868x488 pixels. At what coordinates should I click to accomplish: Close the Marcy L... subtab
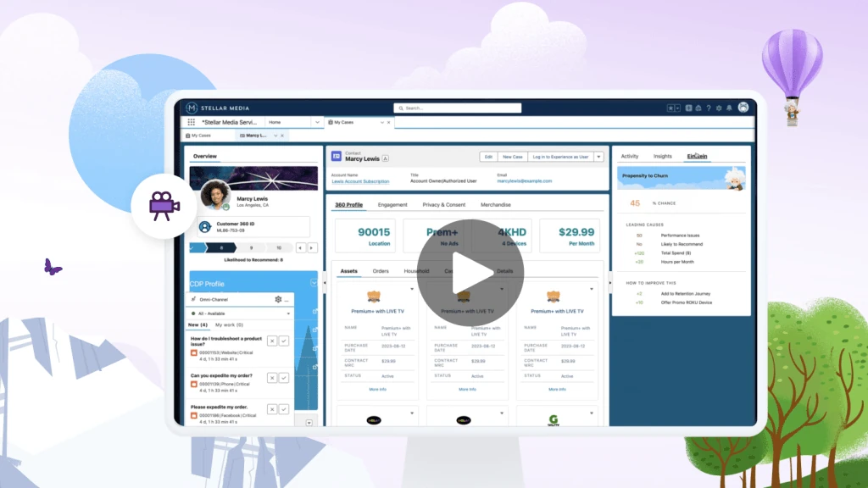pyautogui.click(x=282, y=136)
